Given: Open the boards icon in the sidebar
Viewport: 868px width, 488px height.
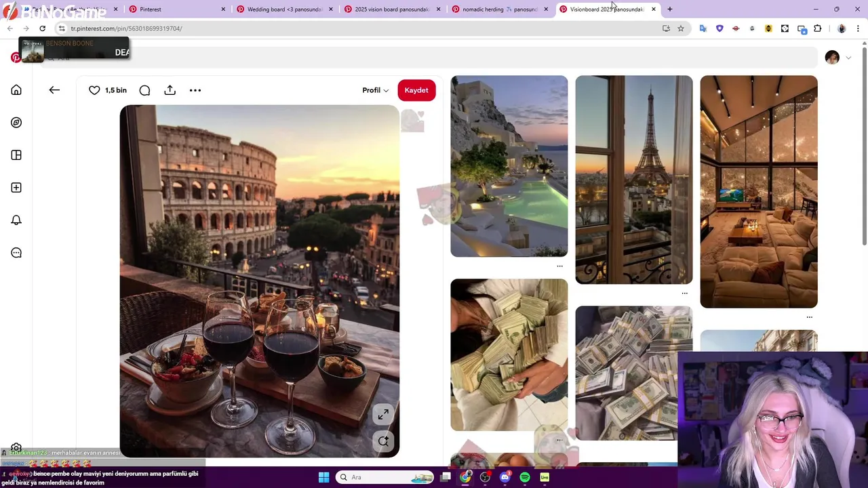Looking at the screenshot, I should pos(16,155).
